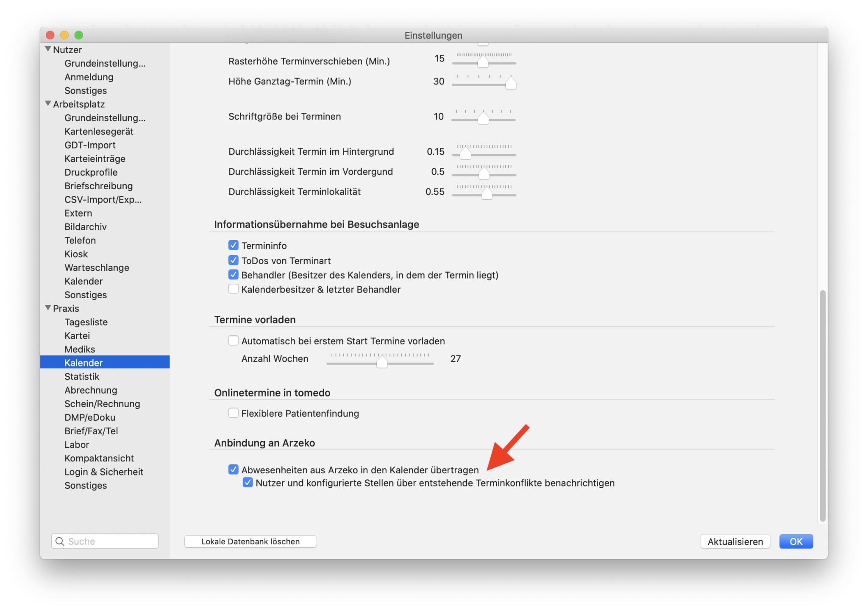Disable Behandler (Besitzer des Kalenders) option
Viewport: 868px width, 612px height.
point(233,274)
